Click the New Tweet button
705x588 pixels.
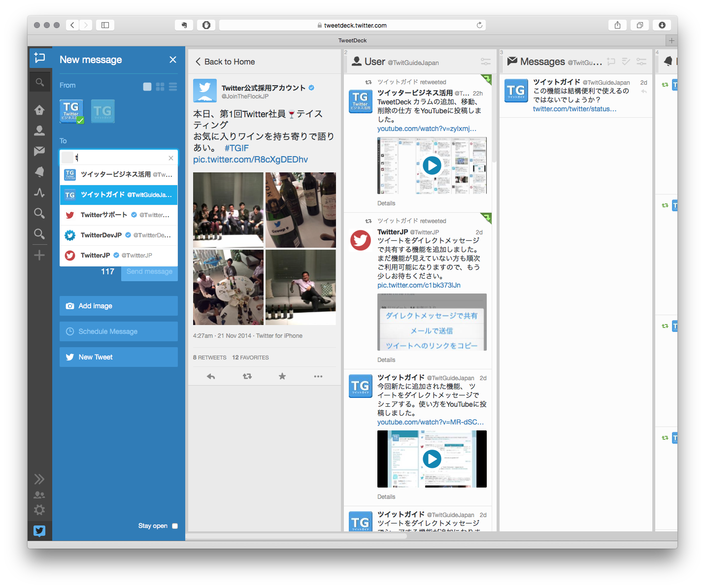[119, 357]
